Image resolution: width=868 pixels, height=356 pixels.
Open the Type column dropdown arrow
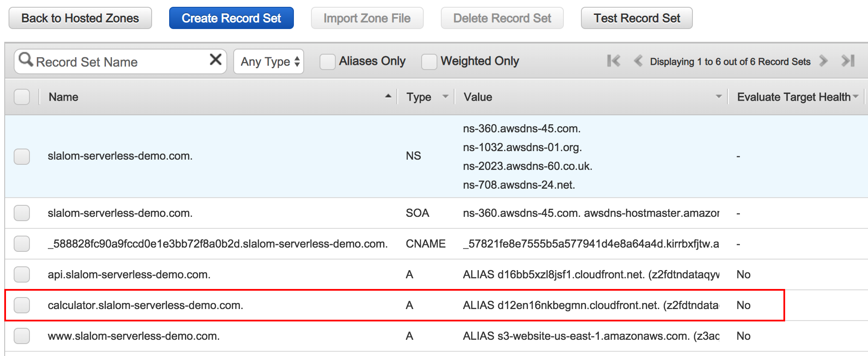pos(445,97)
